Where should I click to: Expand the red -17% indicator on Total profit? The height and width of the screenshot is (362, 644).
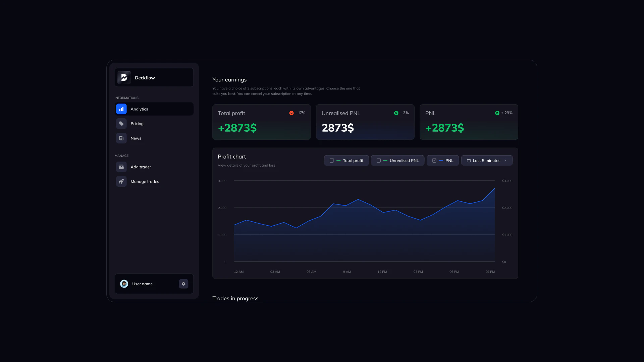(292, 113)
